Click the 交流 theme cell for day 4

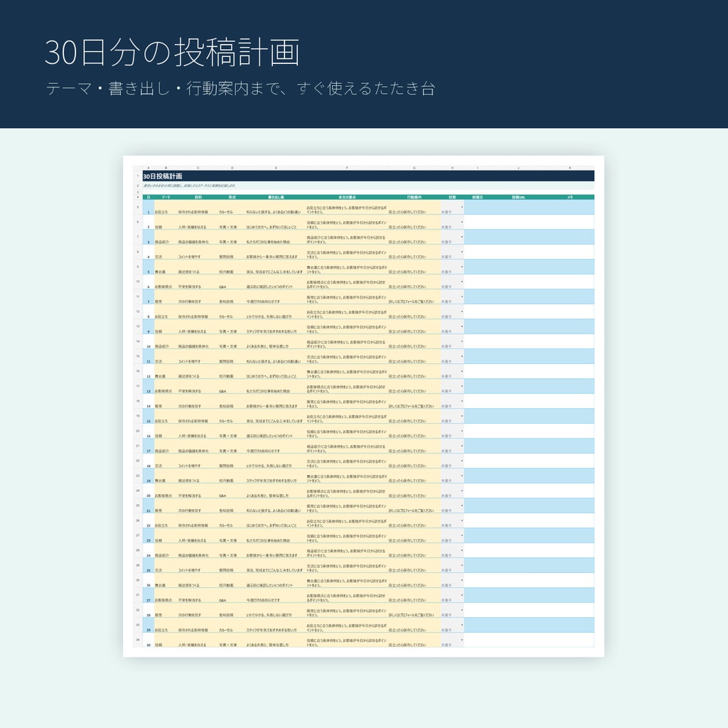(166, 252)
